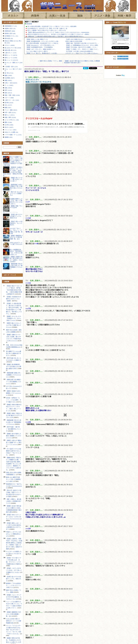Open the 哲学 (1243) category link
The width and height of the screenshot is (138, 644).
click(x=8, y=90)
